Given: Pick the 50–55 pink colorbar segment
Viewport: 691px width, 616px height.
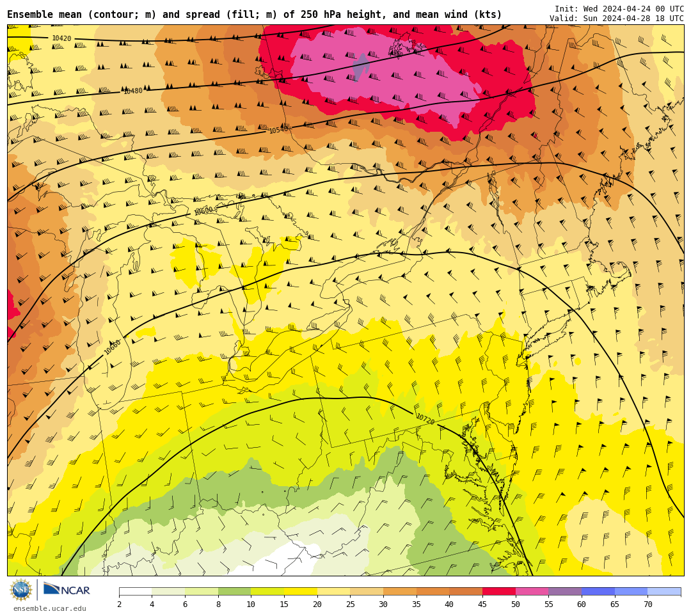Looking at the screenshot, I should click(532, 592).
